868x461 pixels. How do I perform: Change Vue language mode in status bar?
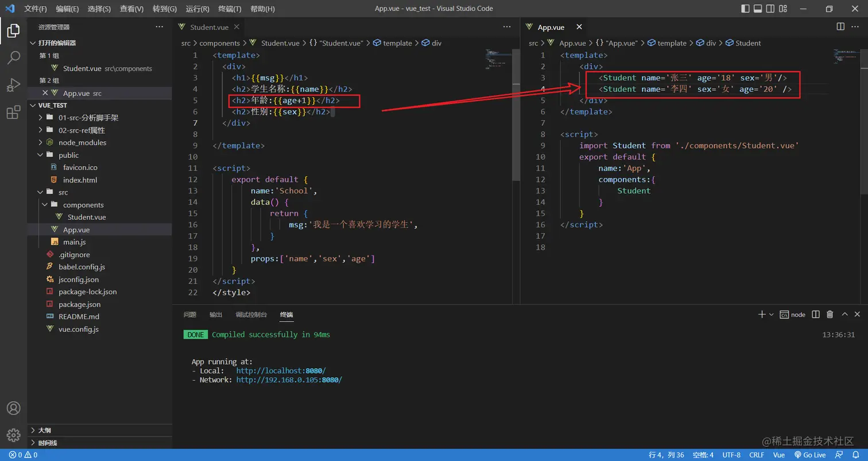tap(779, 455)
